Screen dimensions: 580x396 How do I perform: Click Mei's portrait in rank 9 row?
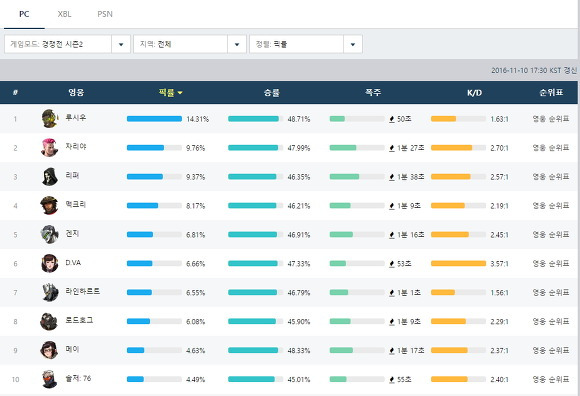[50, 350]
